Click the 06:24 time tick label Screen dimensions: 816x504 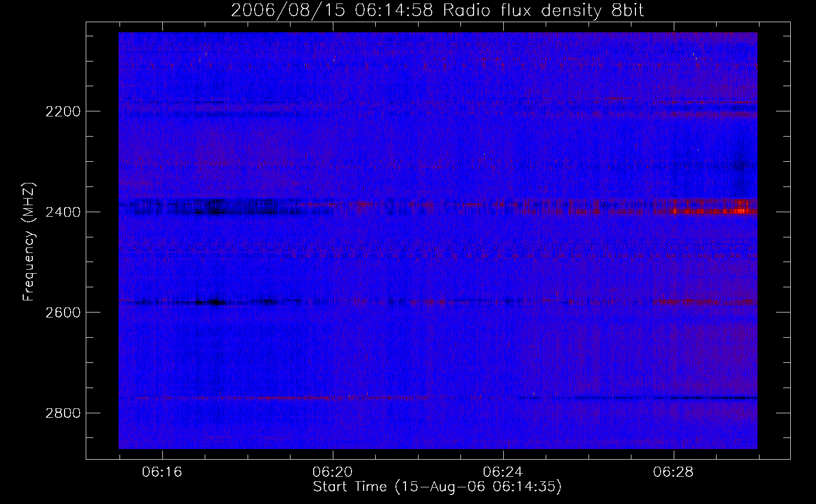503,472
